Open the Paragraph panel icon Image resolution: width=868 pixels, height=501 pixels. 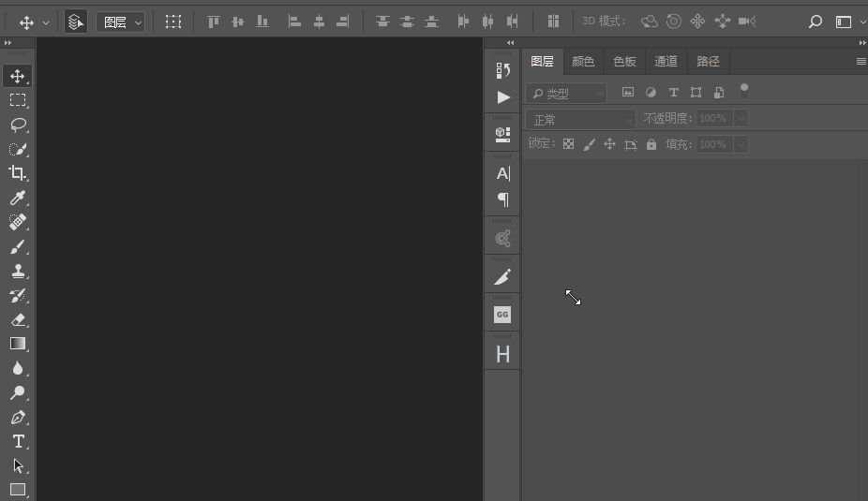pyautogui.click(x=502, y=199)
